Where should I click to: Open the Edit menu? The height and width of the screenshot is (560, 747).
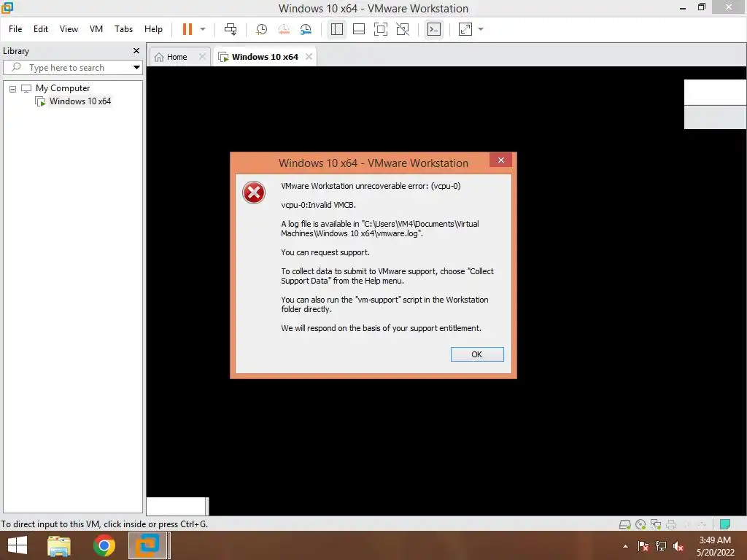[x=41, y=29]
